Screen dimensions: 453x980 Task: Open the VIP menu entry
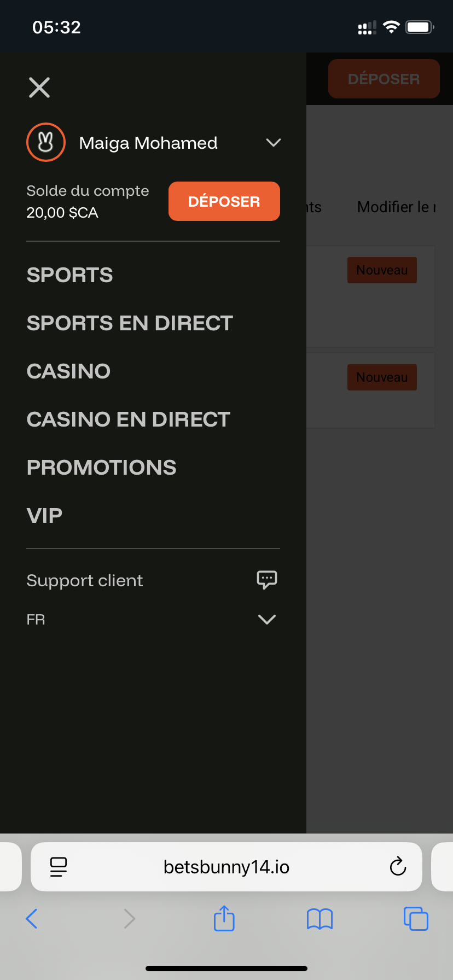(x=44, y=516)
